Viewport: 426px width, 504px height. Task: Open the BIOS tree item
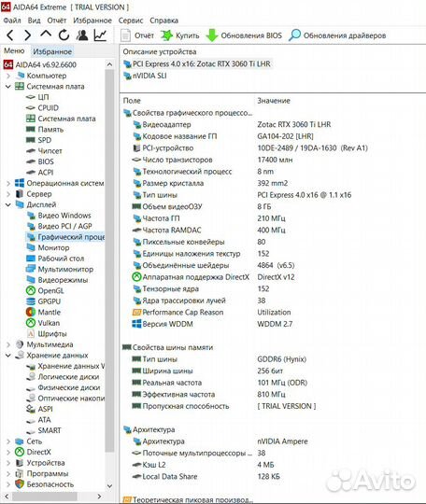tap(40, 161)
